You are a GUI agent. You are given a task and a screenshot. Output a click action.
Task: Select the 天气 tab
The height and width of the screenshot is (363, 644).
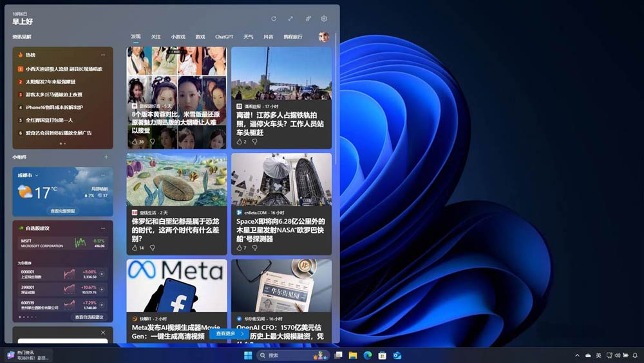click(249, 37)
